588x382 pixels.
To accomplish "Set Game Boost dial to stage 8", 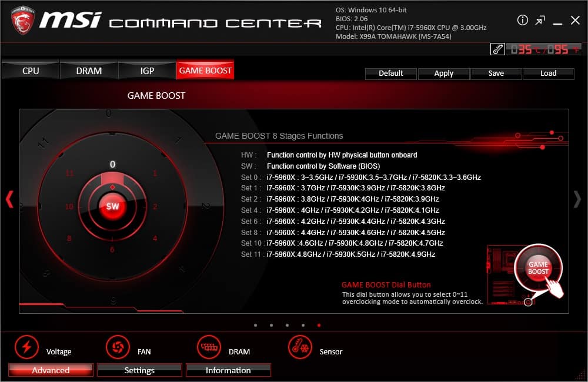I will tap(69, 239).
